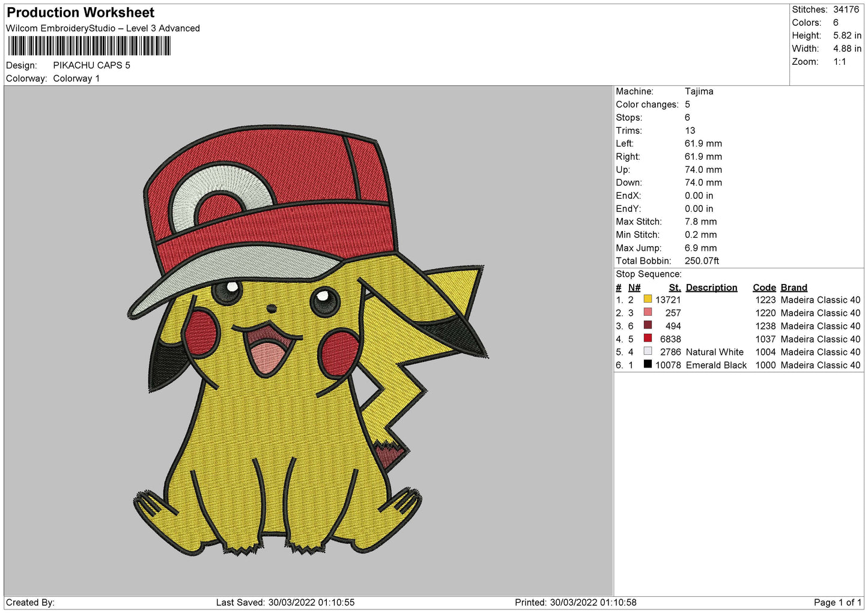
Task: Click the yellow thread swatch, code 1223
Action: 648,299
